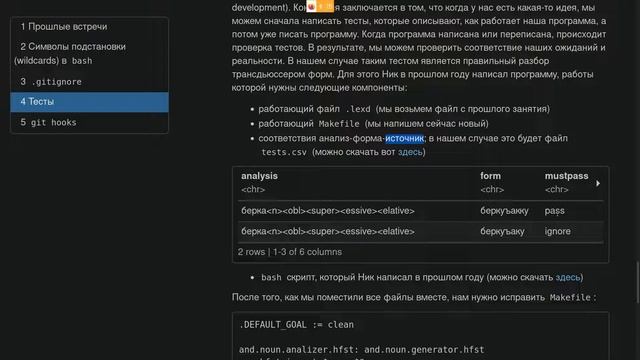Select the highlighted '4 Тесты' item
The width and height of the screenshot is (640, 360).
89,102
